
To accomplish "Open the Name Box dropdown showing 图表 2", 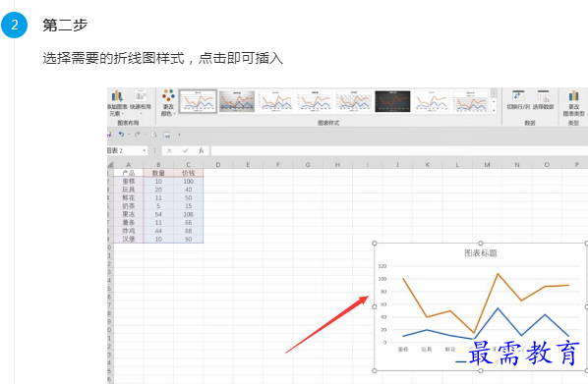I will 145,150.
